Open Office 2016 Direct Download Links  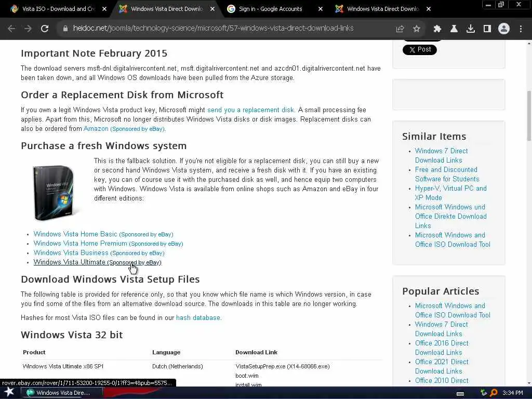point(442,348)
